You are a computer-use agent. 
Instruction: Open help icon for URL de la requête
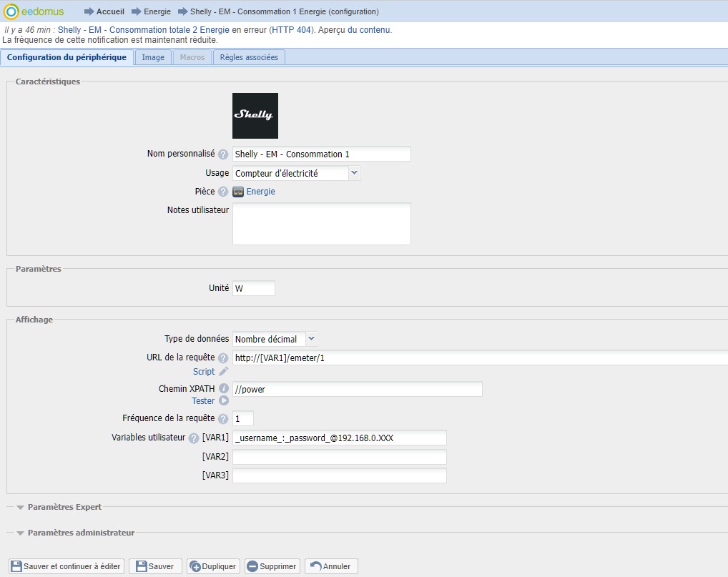223,358
